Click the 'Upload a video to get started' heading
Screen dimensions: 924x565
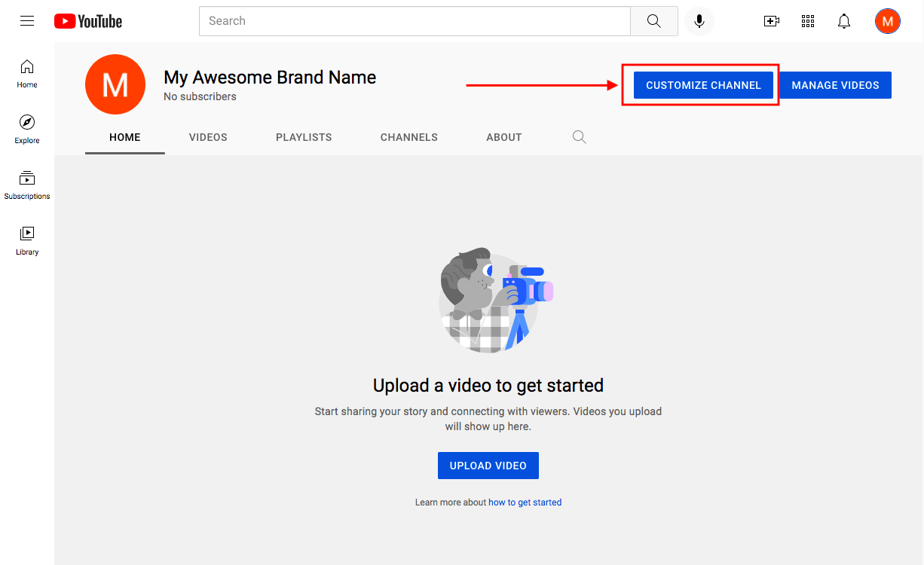coord(488,386)
